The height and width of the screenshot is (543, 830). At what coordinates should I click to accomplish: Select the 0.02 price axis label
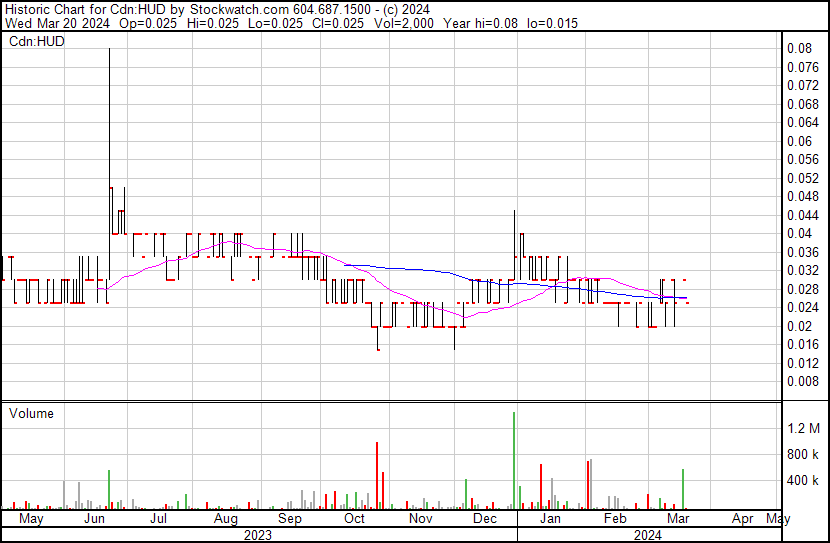pos(798,326)
